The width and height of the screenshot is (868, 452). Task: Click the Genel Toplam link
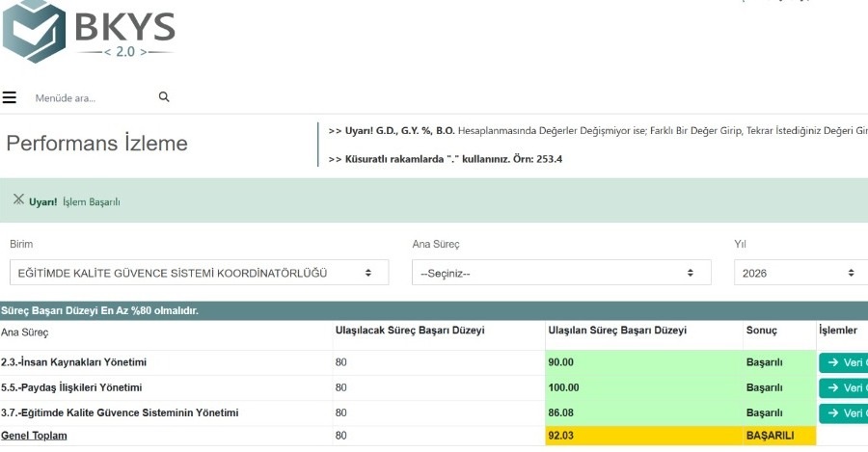pyautogui.click(x=34, y=436)
